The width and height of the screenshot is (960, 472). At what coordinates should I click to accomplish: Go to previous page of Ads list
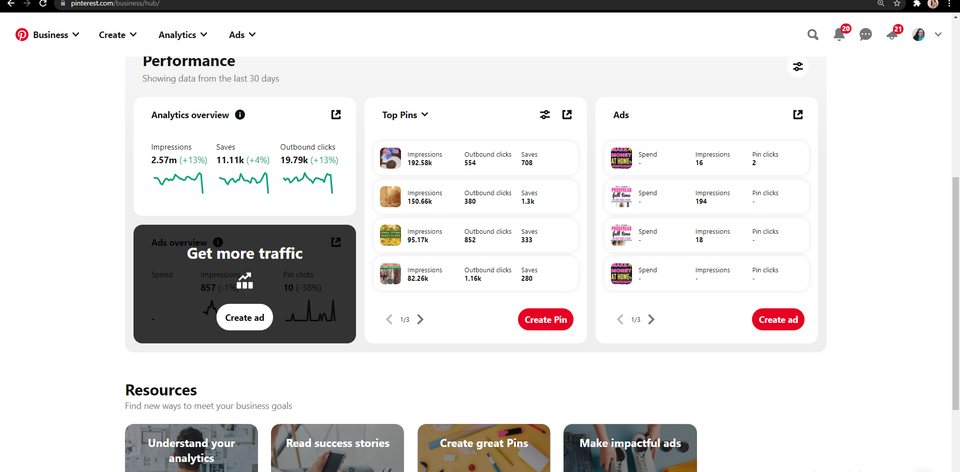(620, 319)
